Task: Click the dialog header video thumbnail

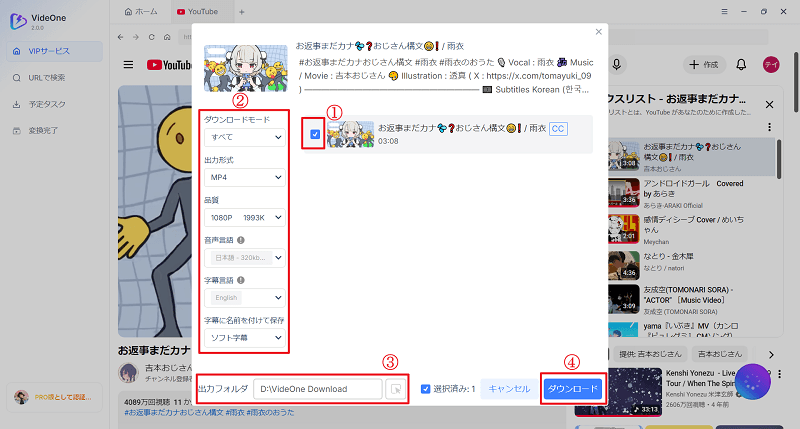Action: pyautogui.click(x=246, y=68)
